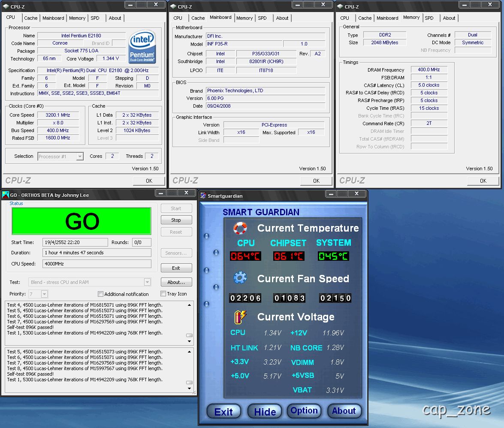The height and width of the screenshot is (428, 504).
Task: Open the Test type dropdown in ORTHOS
Action: [147, 282]
